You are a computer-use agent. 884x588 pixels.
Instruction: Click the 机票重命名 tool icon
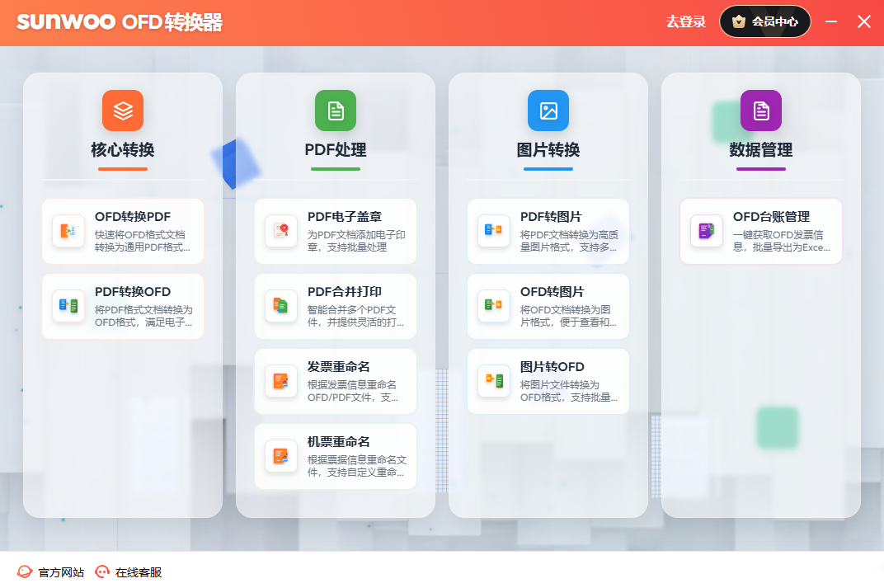pos(281,456)
